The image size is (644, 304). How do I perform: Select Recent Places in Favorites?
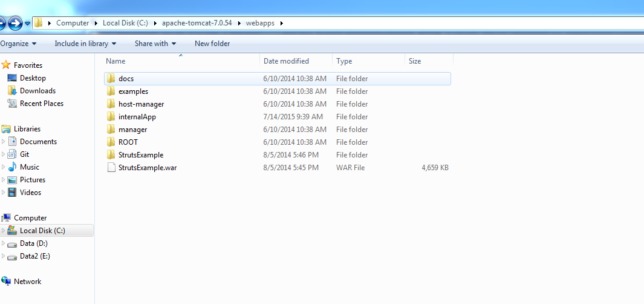pos(42,104)
